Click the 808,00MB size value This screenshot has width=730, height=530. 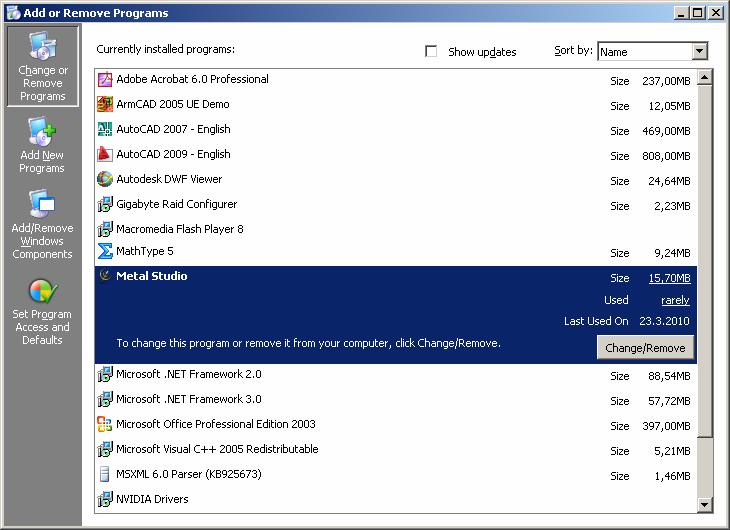coord(666,156)
